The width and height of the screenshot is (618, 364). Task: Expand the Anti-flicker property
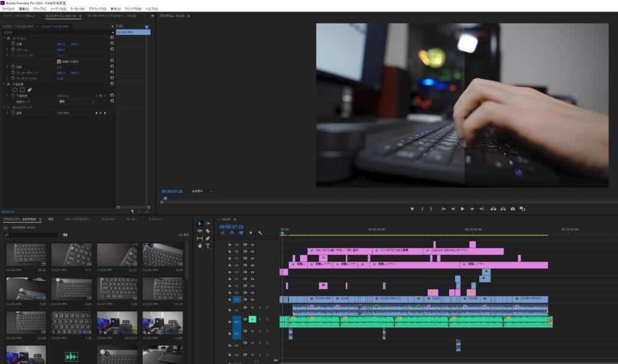[7, 78]
